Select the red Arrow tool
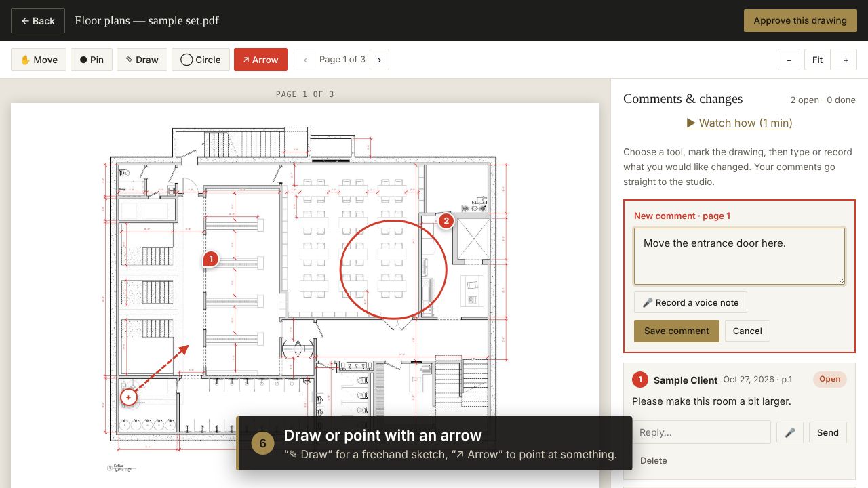 coord(260,60)
